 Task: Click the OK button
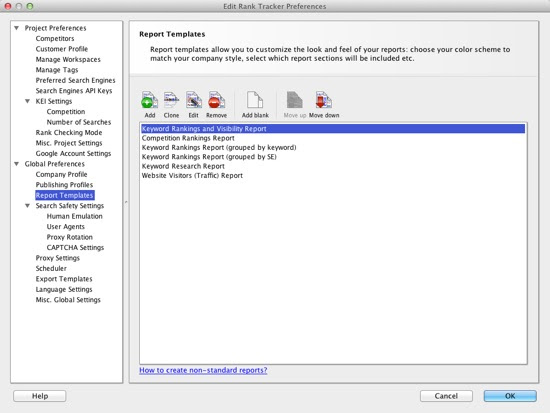point(510,396)
